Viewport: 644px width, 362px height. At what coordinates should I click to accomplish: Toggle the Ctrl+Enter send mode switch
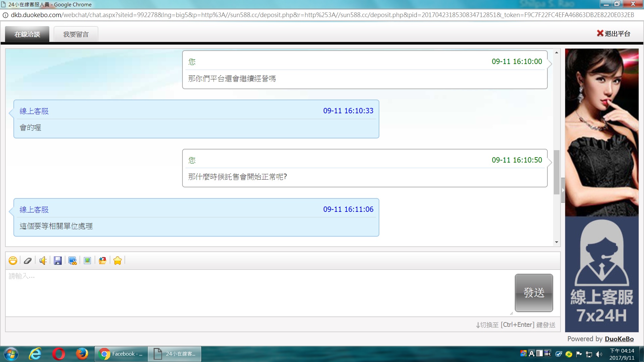click(x=516, y=325)
